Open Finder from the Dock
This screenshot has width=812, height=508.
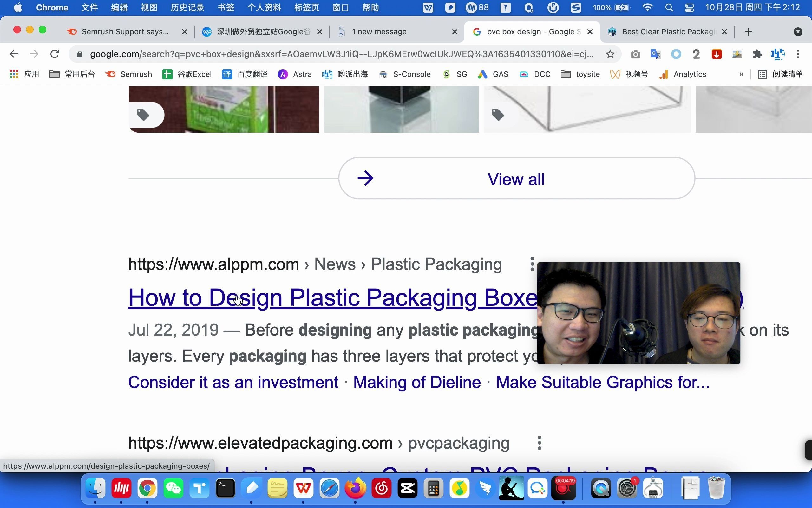tap(95, 488)
